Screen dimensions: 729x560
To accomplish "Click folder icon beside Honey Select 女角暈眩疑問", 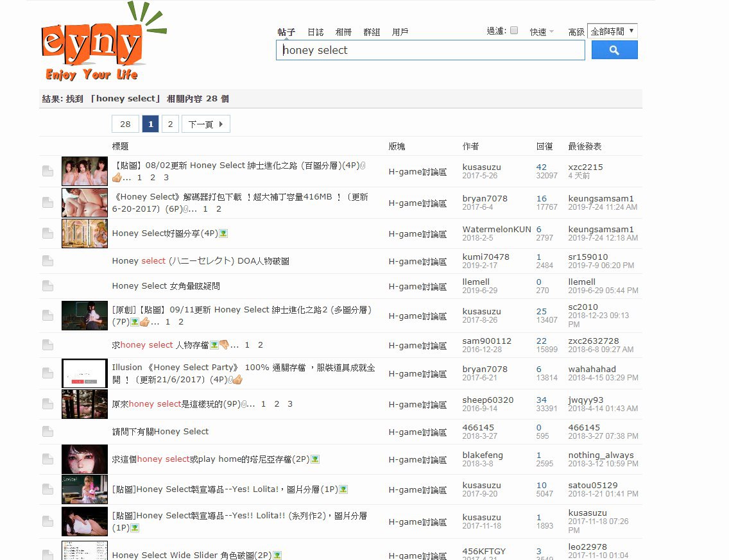I will click(x=47, y=286).
